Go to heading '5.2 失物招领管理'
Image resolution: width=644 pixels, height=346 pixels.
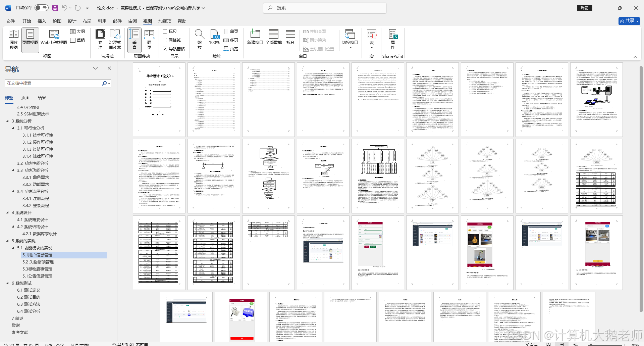coord(38,262)
